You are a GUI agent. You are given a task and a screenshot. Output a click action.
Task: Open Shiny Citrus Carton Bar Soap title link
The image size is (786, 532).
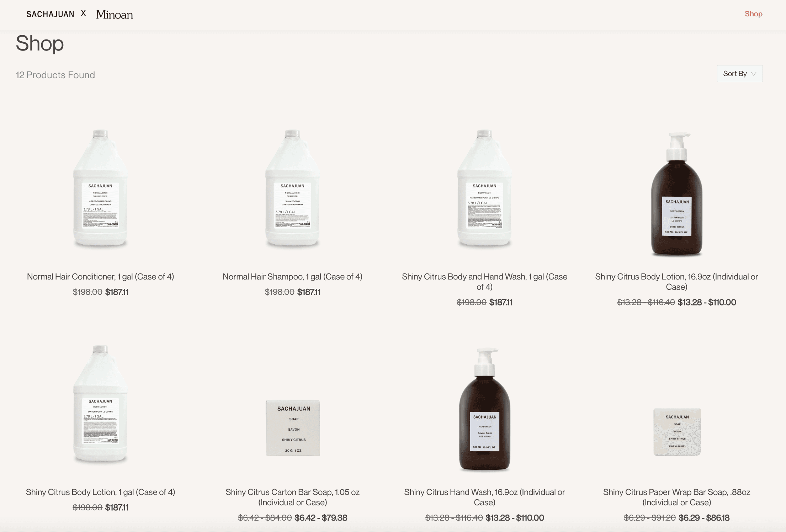292,497
